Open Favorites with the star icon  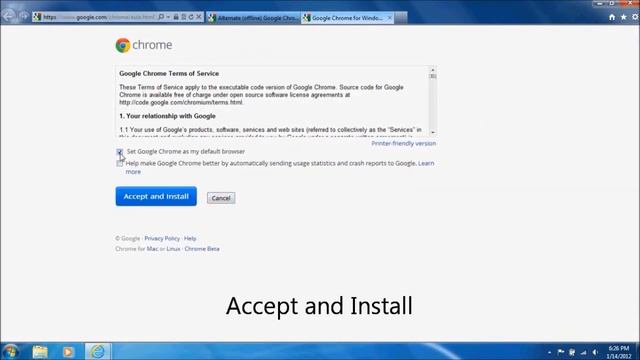click(x=623, y=17)
